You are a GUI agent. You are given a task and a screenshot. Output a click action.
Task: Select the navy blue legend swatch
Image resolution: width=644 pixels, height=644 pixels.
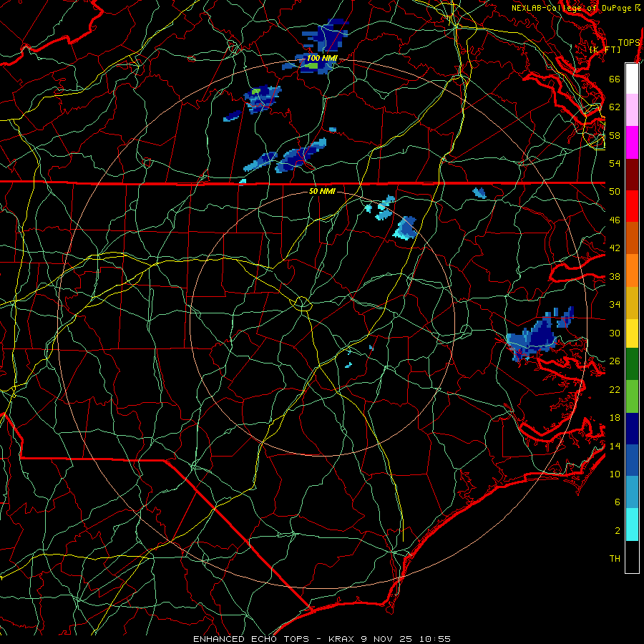[632, 429]
